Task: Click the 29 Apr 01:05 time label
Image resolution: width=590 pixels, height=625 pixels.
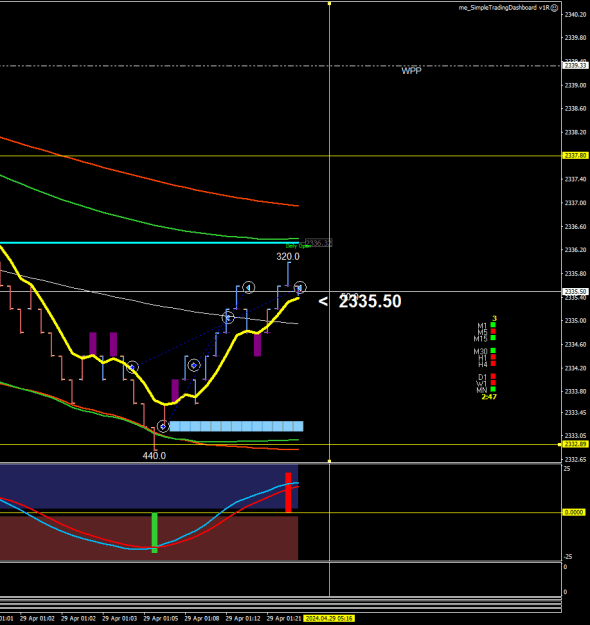Action: [x=161, y=619]
